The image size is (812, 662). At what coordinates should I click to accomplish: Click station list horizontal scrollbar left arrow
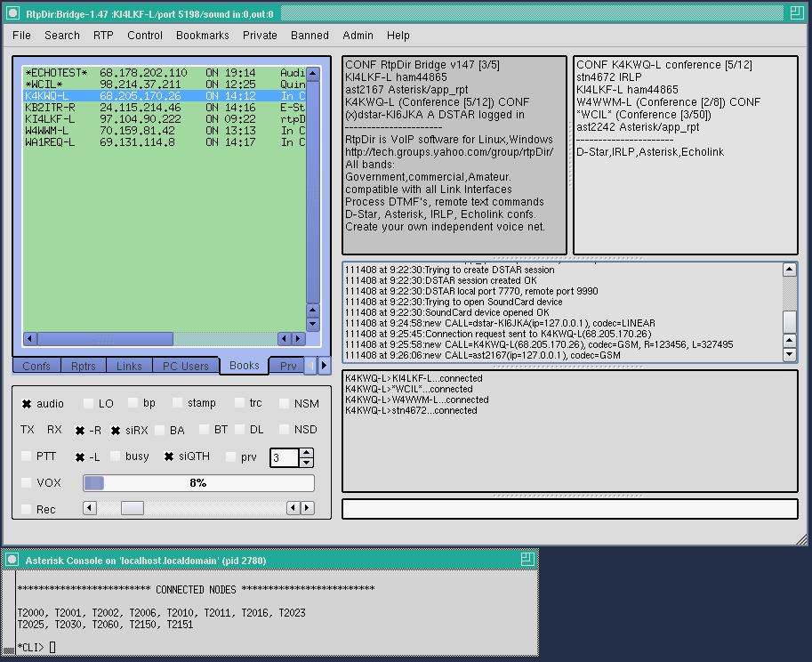tap(30, 339)
